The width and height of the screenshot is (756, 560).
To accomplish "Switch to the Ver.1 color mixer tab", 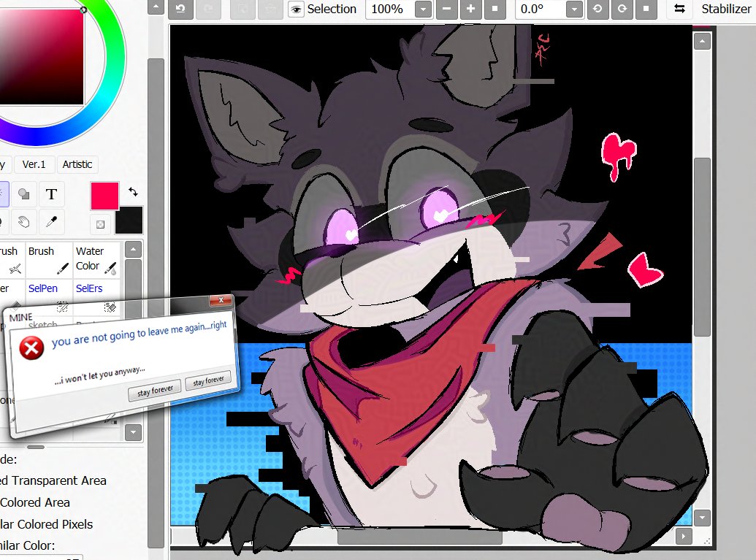I will [x=34, y=164].
